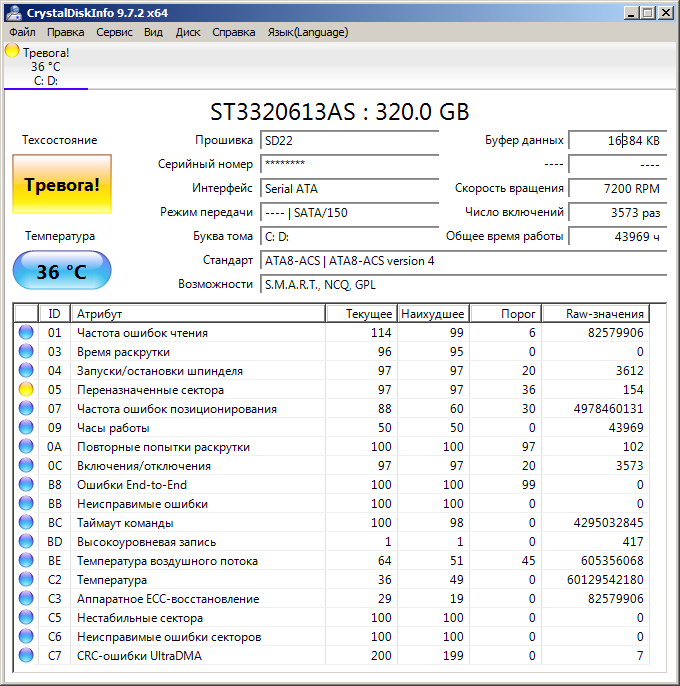Click the Прошивка field showing SD22

[x=349, y=140]
